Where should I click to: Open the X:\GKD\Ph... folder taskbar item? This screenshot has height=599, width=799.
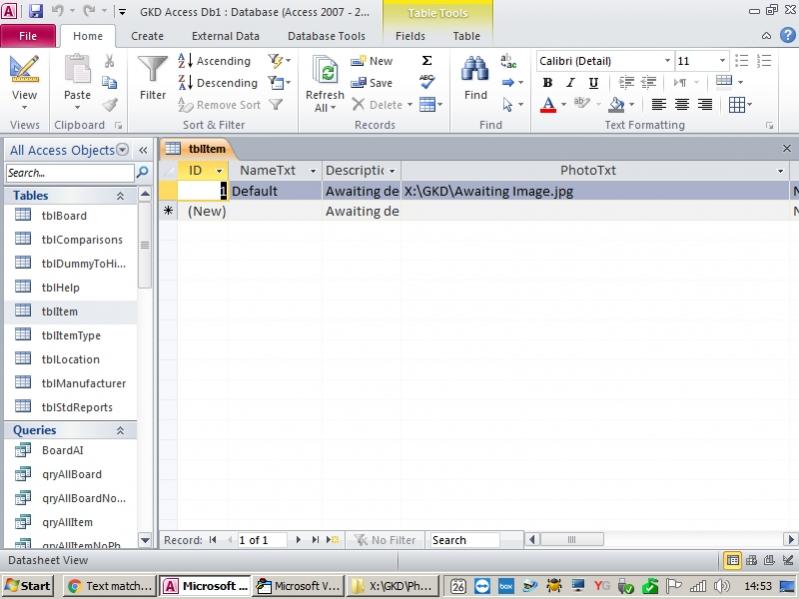pyautogui.click(x=393, y=586)
